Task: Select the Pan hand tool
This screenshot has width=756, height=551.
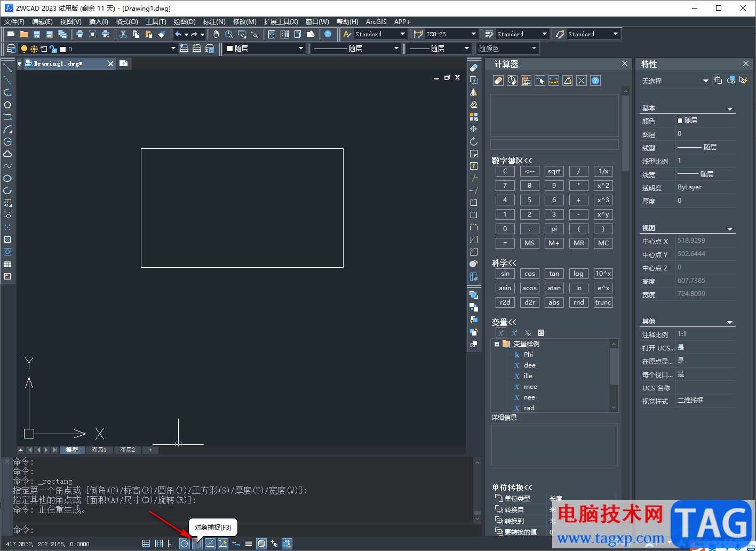Action: 216,34
